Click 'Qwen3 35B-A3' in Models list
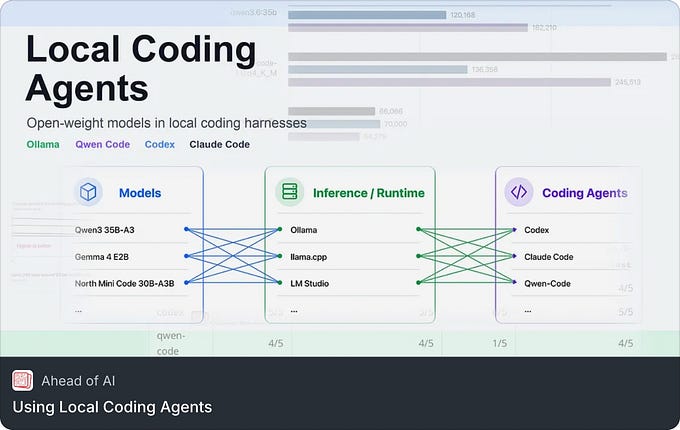The width and height of the screenshot is (680, 430). click(x=105, y=230)
